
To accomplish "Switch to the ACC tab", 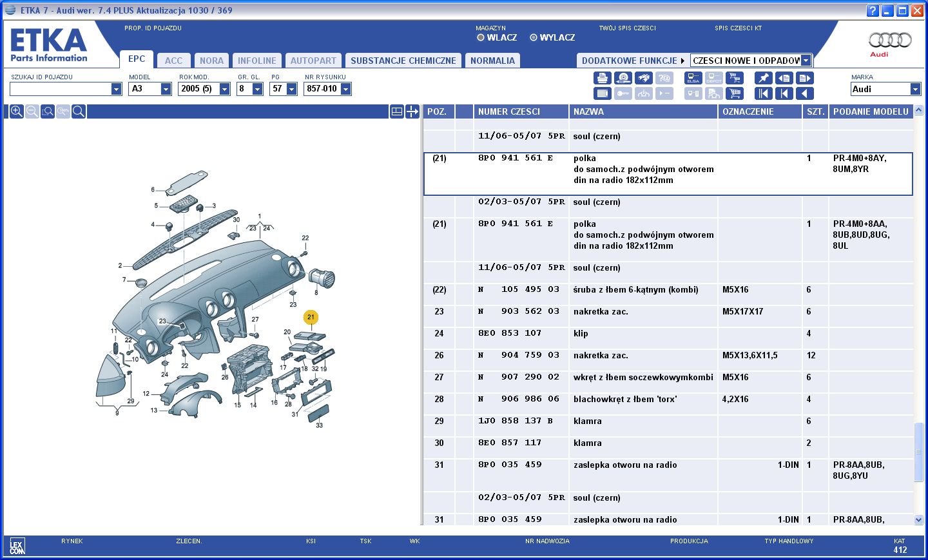I will (173, 61).
